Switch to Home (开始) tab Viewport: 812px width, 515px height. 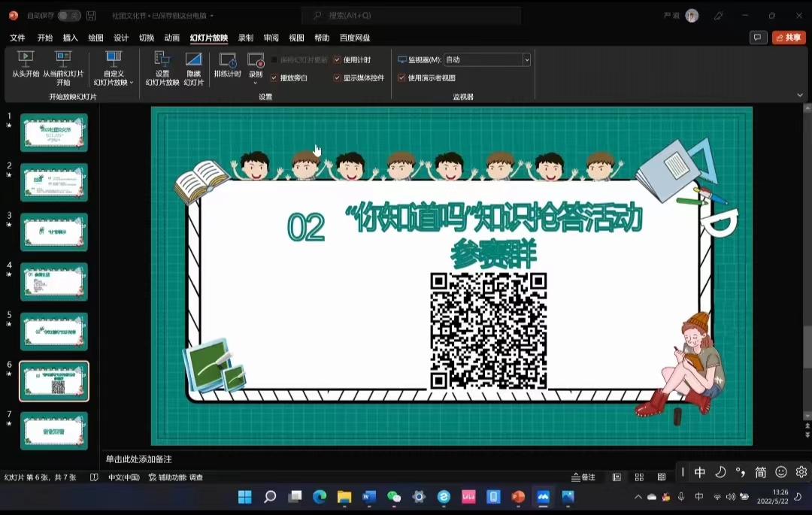[x=44, y=38]
